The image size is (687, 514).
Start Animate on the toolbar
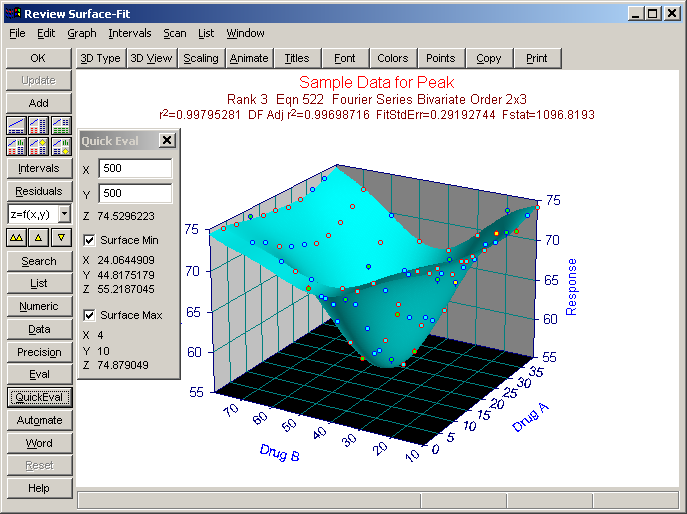pos(249,58)
